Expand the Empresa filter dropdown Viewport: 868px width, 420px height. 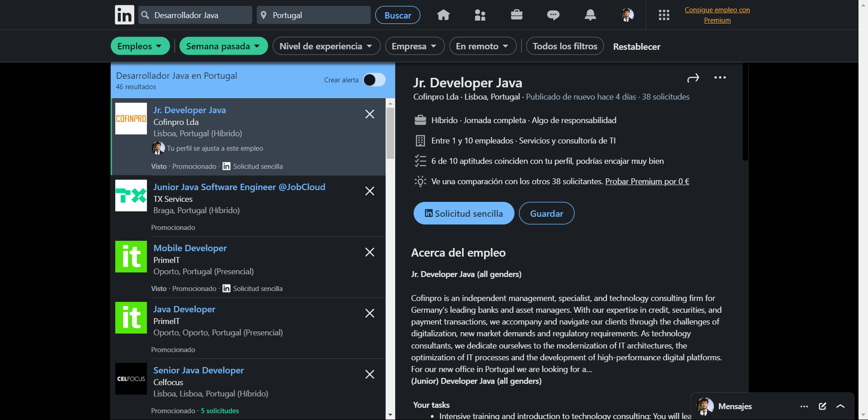(x=415, y=46)
